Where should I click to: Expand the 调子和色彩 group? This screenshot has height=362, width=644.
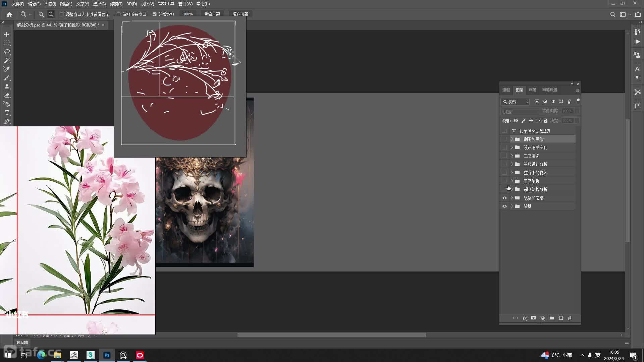point(512,139)
